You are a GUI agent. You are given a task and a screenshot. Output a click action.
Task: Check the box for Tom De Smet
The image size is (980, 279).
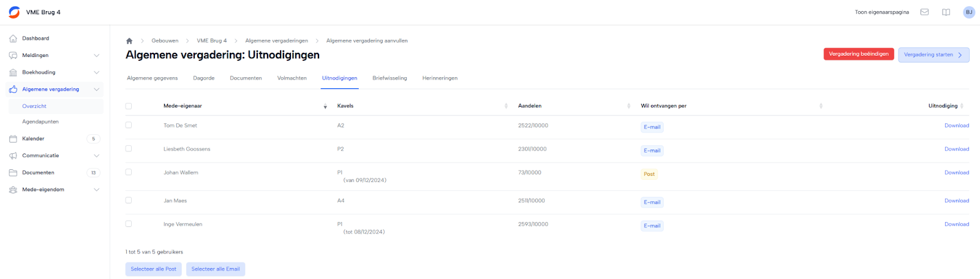pos(129,125)
